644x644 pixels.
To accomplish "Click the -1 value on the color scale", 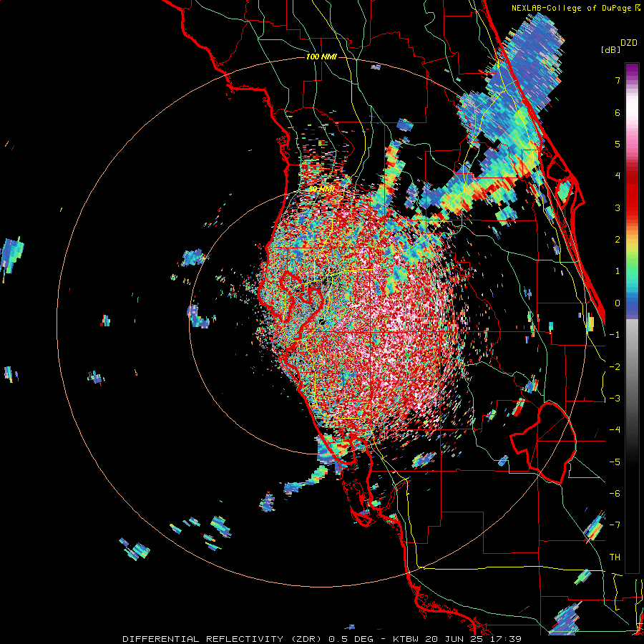I will 615,335.
